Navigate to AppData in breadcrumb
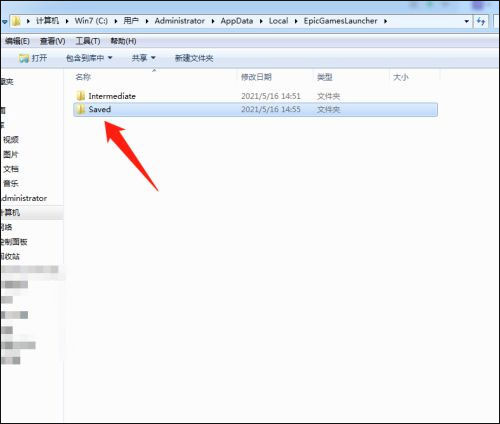 tap(237, 21)
